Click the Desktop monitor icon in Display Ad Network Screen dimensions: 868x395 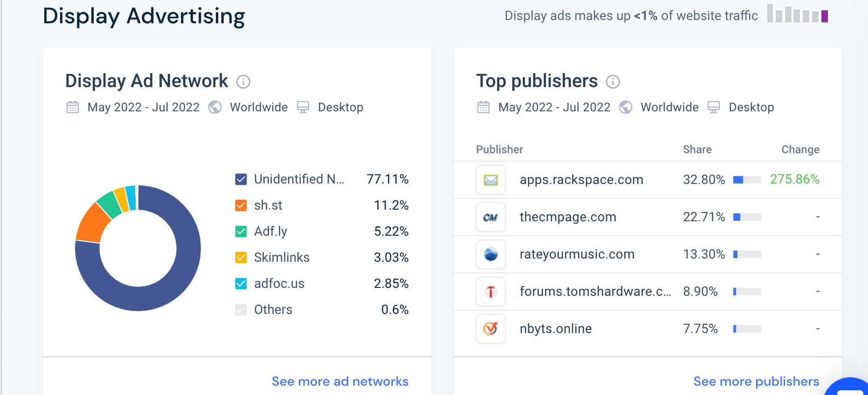pos(303,107)
